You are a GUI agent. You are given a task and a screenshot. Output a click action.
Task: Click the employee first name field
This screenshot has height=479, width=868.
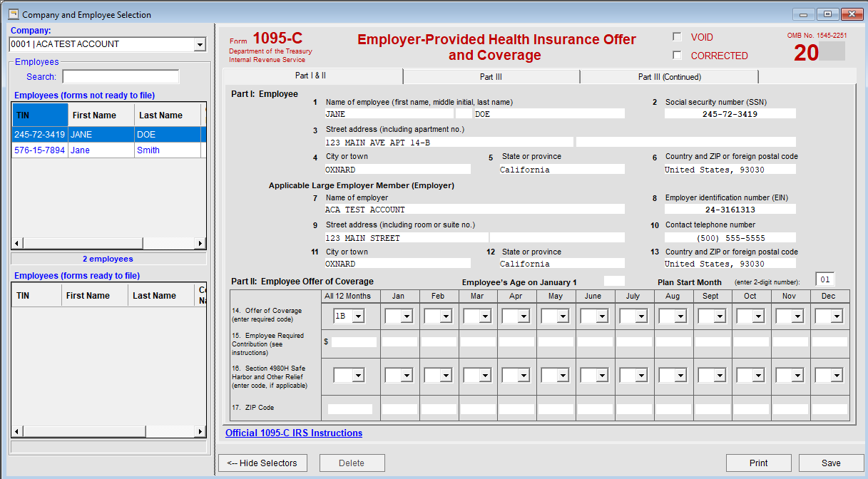tap(389, 113)
